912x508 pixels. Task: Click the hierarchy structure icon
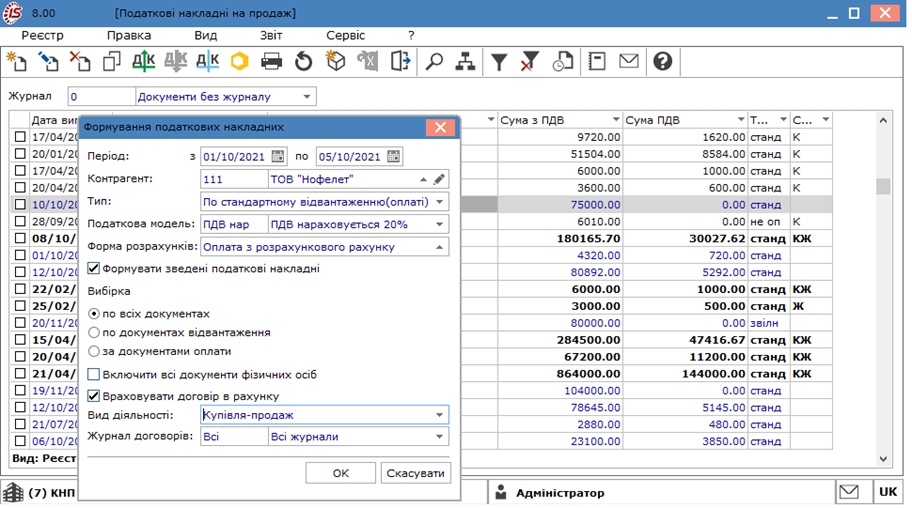coord(465,61)
